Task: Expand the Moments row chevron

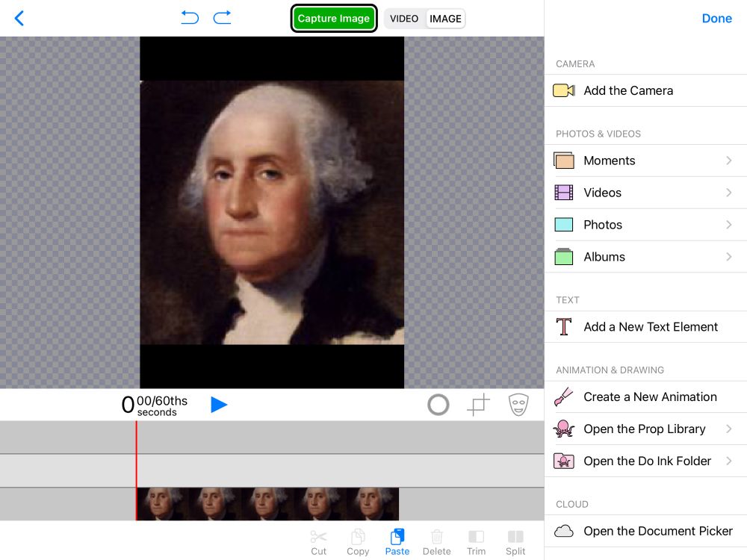Action: tap(728, 161)
